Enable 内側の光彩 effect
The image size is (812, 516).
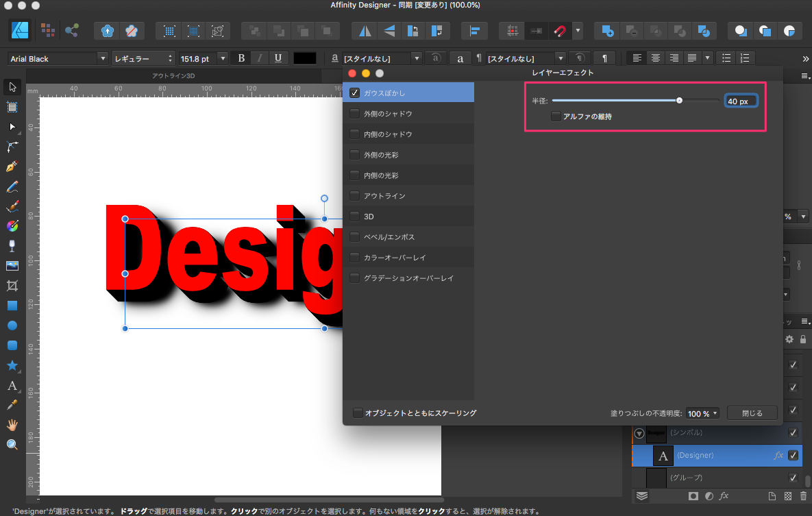point(355,175)
